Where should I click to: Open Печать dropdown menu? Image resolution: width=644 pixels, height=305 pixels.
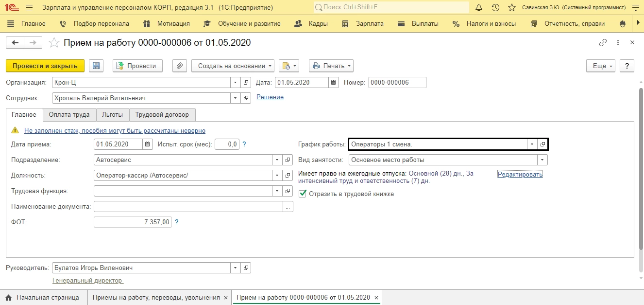pos(331,66)
